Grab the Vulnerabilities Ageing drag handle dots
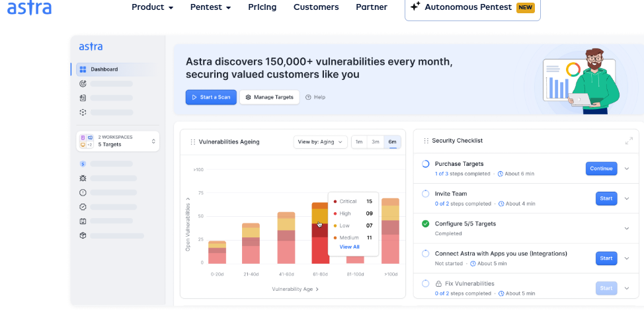Image resolution: width=644 pixels, height=310 pixels. (192, 142)
